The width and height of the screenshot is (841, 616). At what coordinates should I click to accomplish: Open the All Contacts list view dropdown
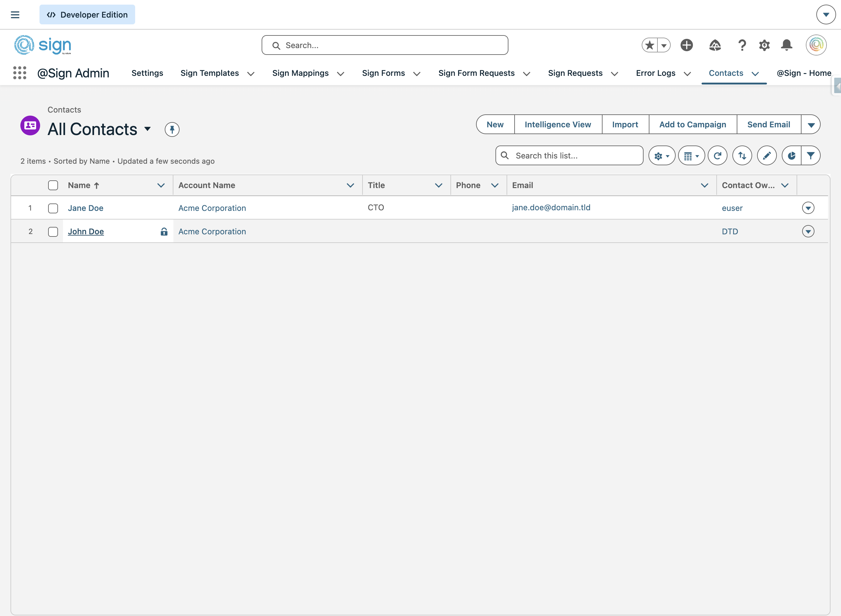pyautogui.click(x=147, y=129)
